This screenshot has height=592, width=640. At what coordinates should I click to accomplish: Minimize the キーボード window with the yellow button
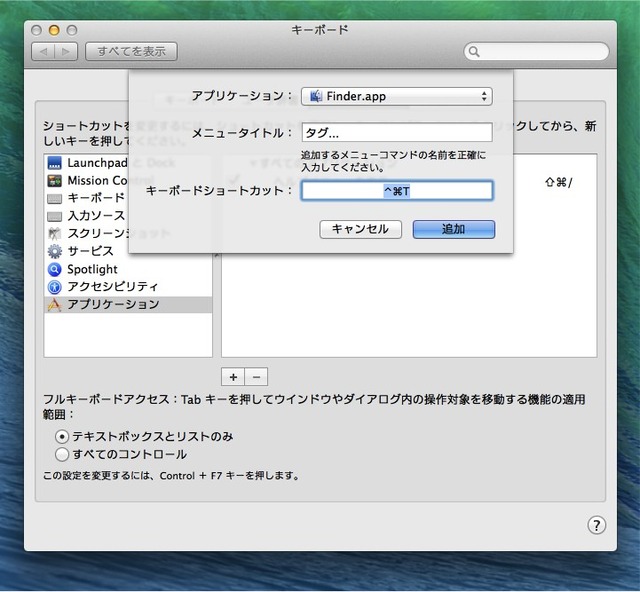pyautogui.click(x=54, y=30)
